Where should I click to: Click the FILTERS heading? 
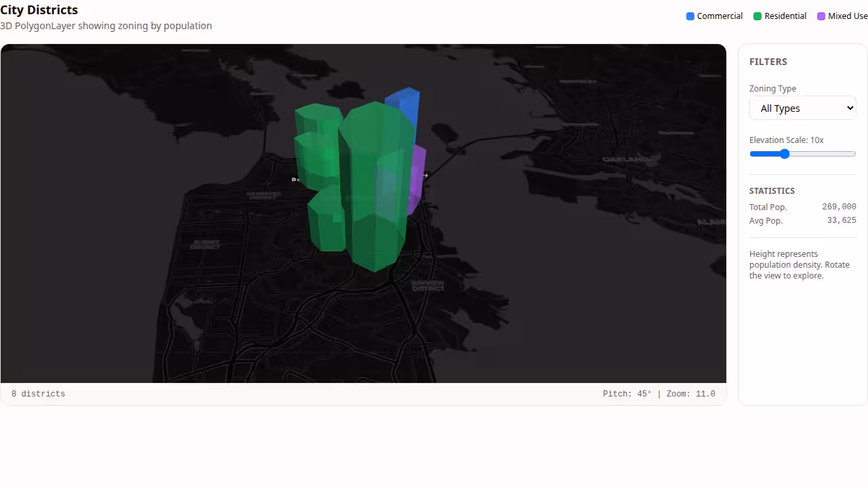coord(768,62)
